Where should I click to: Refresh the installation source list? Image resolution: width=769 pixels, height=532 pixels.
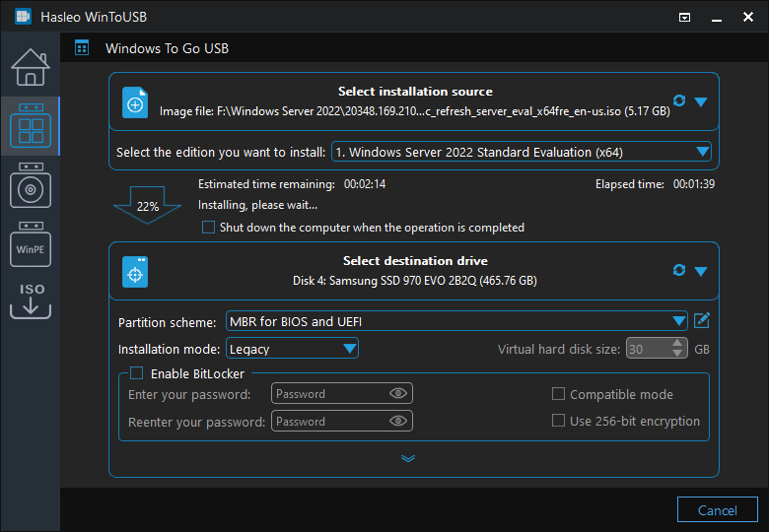[679, 100]
